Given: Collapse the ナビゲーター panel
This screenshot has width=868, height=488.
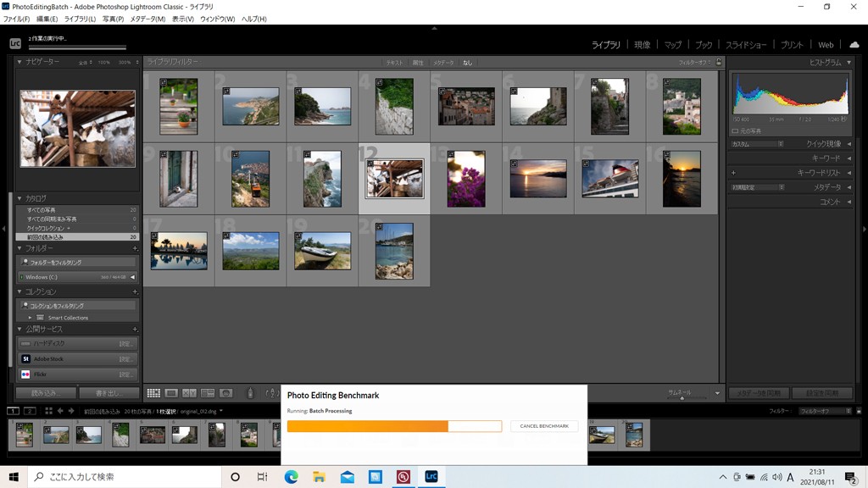Looking at the screenshot, I should pos(20,62).
